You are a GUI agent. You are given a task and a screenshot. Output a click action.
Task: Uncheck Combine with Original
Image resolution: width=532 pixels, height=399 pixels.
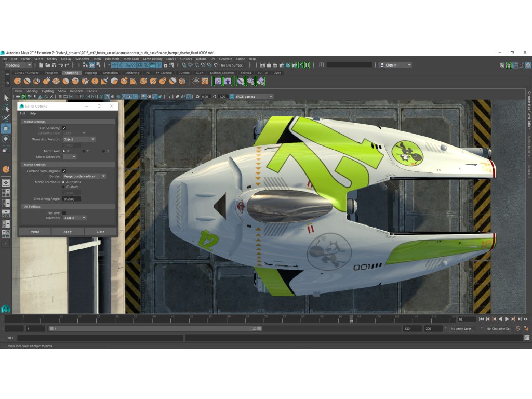pyautogui.click(x=64, y=170)
